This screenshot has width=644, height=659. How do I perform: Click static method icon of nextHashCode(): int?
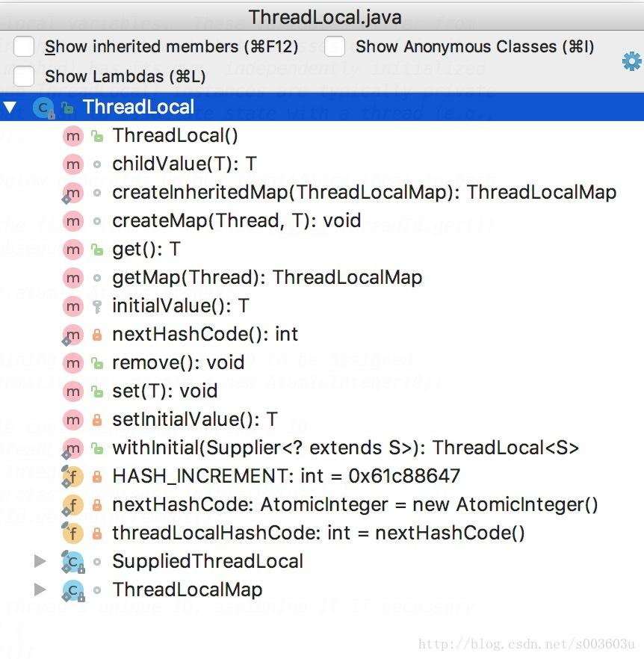tap(73, 335)
